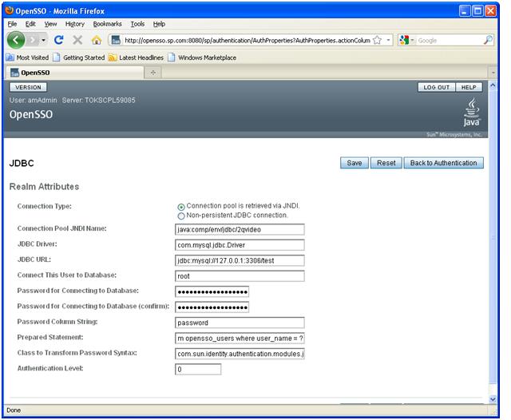The image size is (511, 420).
Task: Open the list all tabs dropdown
Action: coord(493,73)
